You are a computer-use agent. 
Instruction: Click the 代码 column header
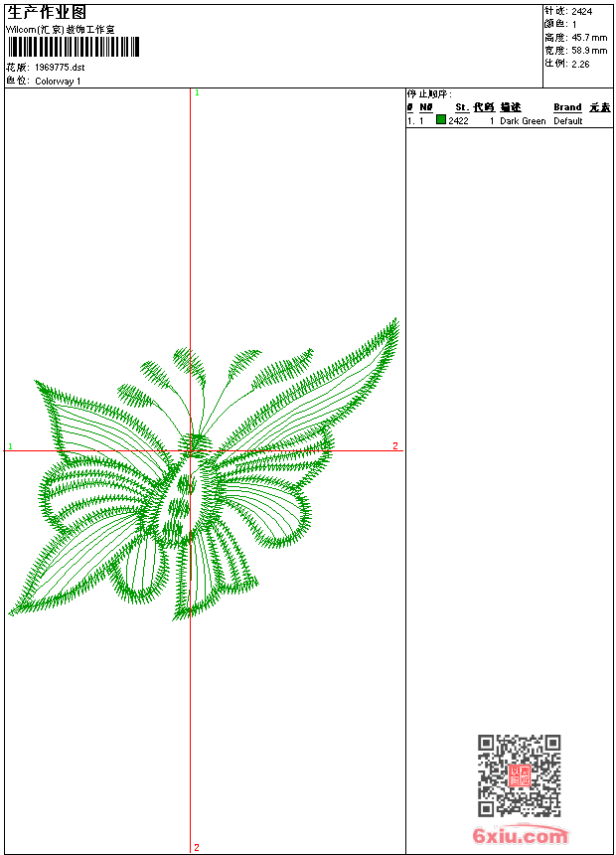click(x=484, y=107)
